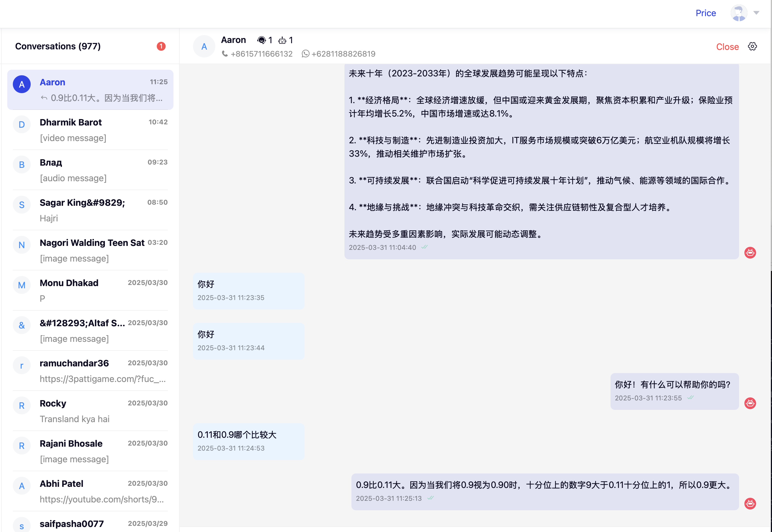Open the Rocky conversation
Screen dimensions: 772x532
90,411
